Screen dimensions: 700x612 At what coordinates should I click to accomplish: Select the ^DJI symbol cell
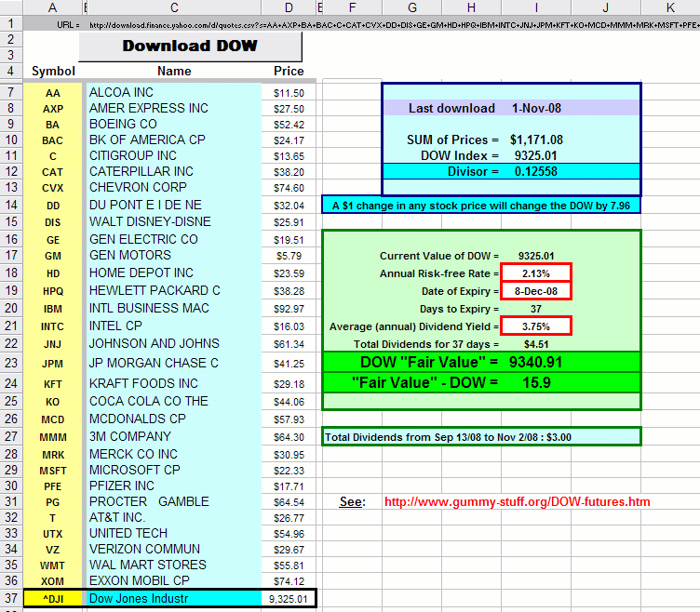click(x=53, y=599)
